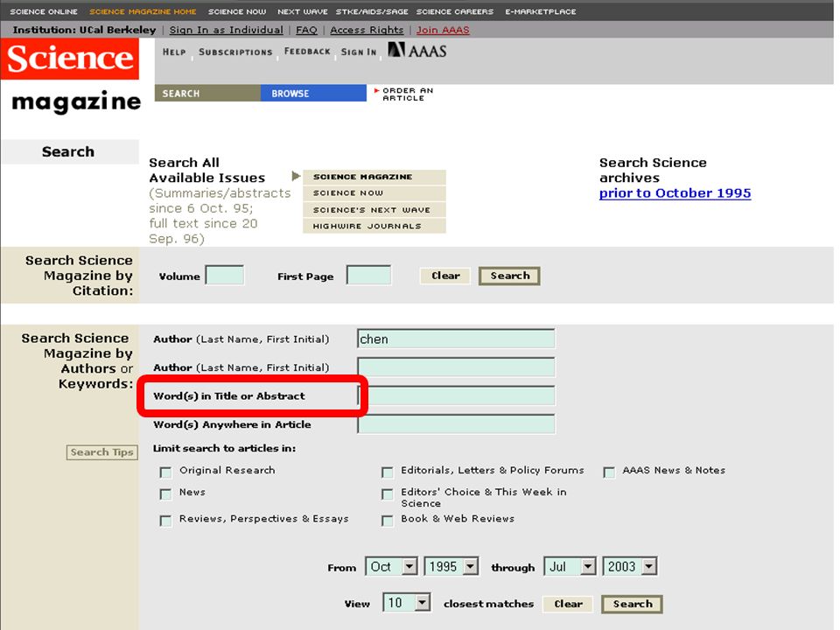Screen dimensions: 840x630
Task: Open archives prior to October 1995
Action: click(x=675, y=192)
